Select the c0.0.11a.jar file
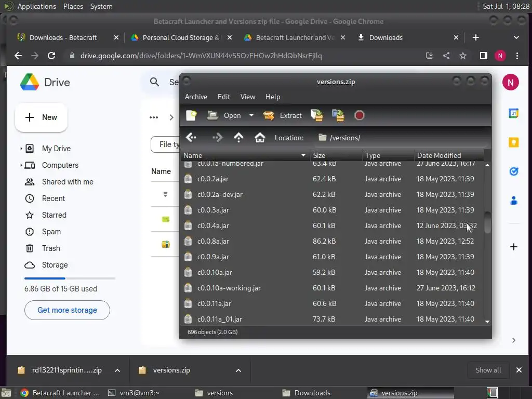The height and width of the screenshot is (399, 532). [332, 303]
